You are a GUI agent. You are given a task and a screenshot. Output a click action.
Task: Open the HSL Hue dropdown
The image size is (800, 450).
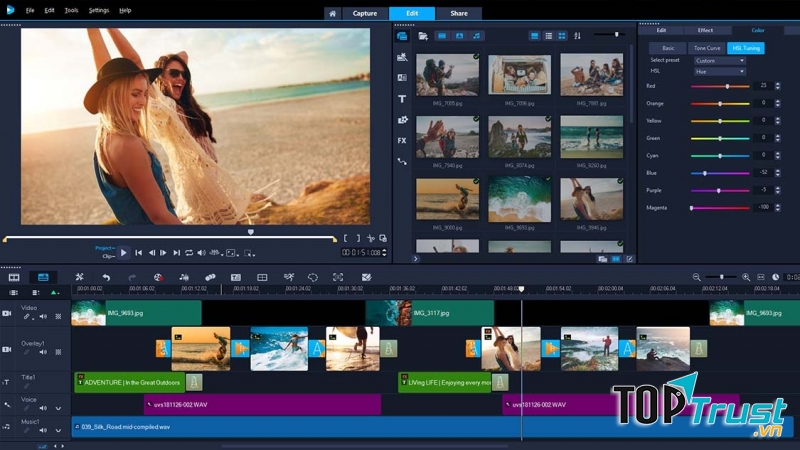[x=719, y=71]
